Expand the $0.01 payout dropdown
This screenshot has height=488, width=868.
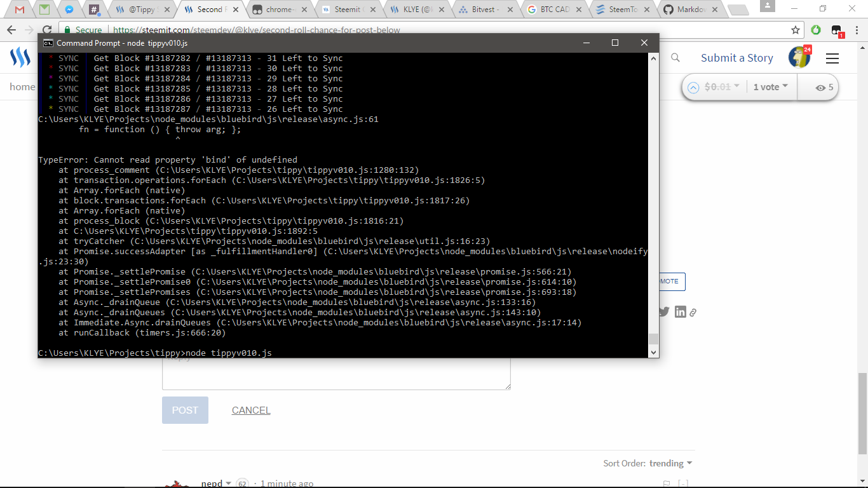pyautogui.click(x=722, y=87)
